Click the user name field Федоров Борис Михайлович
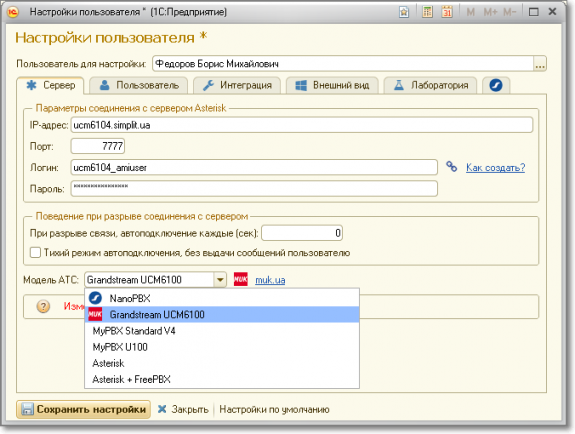 click(x=343, y=64)
